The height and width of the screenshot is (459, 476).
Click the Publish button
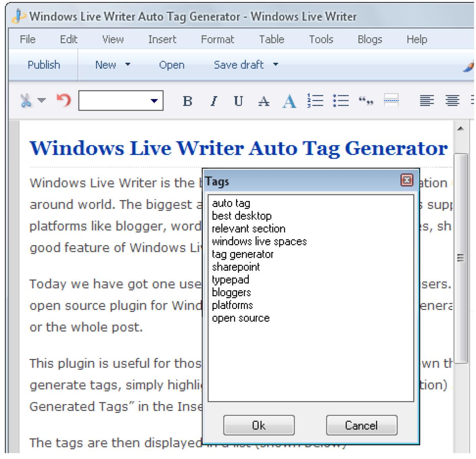[x=44, y=65]
